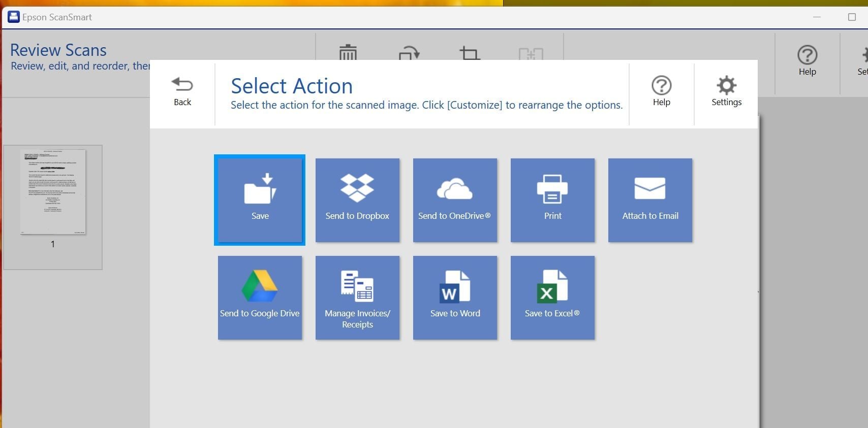Select Send to Dropbox tile
The height and width of the screenshot is (428, 868).
click(x=357, y=200)
